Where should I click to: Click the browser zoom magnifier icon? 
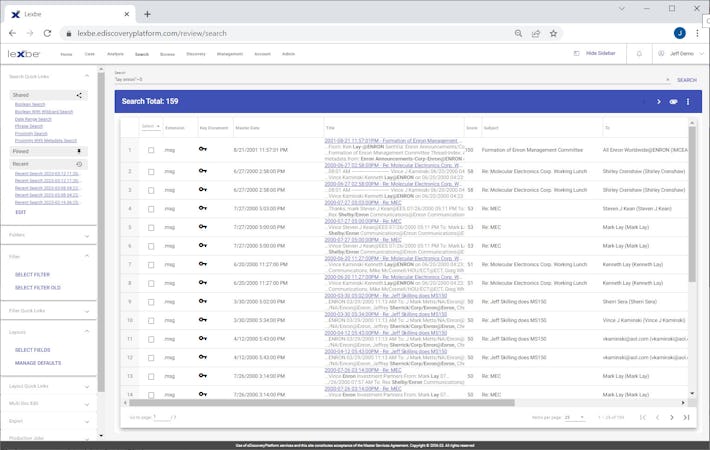coord(518,34)
